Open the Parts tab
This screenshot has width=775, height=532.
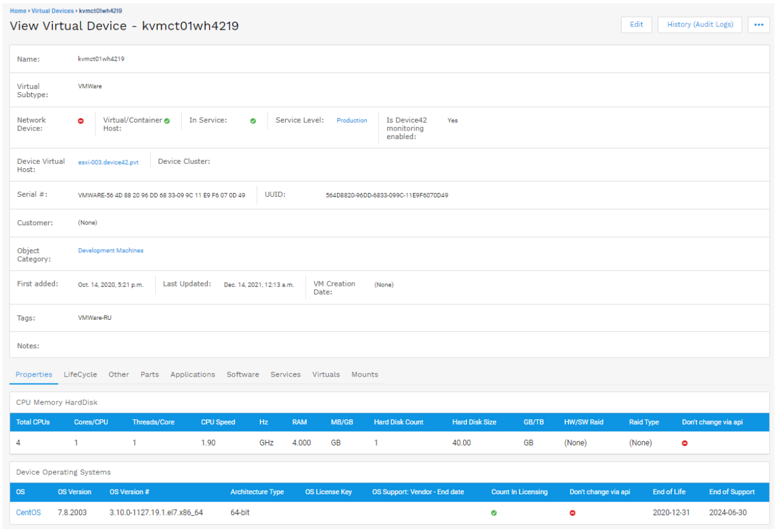pyautogui.click(x=150, y=374)
